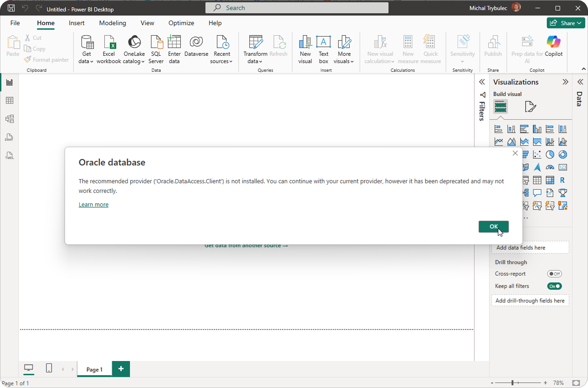Switch to Table view from the sidebar
Screen dimensions: 588x388
(10, 100)
